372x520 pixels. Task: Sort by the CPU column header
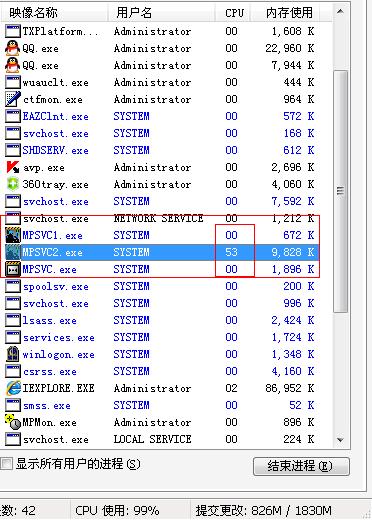click(x=234, y=13)
